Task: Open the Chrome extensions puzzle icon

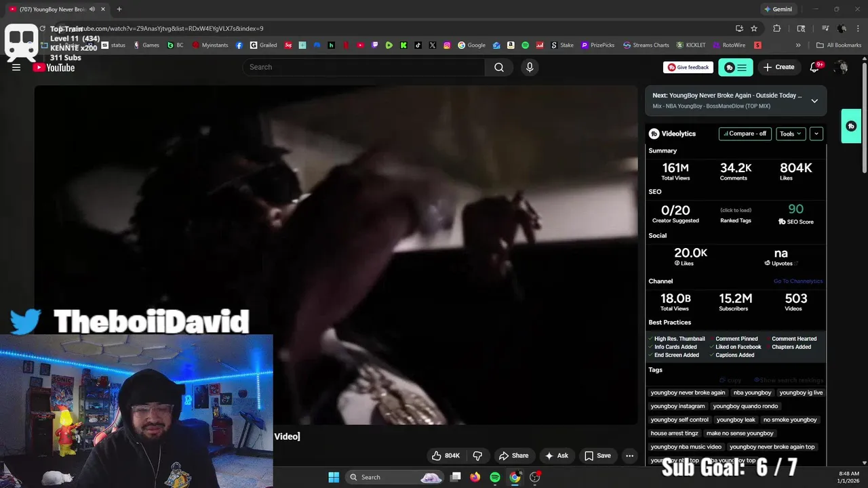Action: tap(777, 28)
